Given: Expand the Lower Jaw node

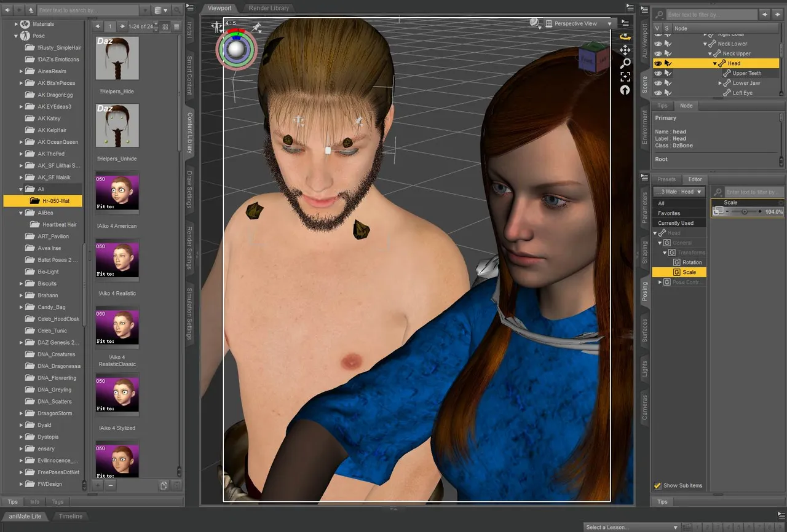Looking at the screenshot, I should 720,83.
